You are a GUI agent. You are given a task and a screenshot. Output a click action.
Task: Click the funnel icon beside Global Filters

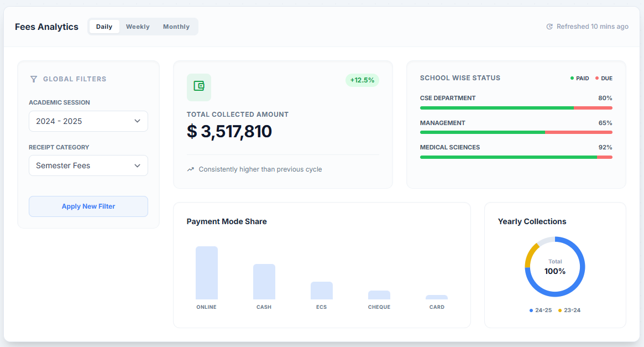click(34, 79)
